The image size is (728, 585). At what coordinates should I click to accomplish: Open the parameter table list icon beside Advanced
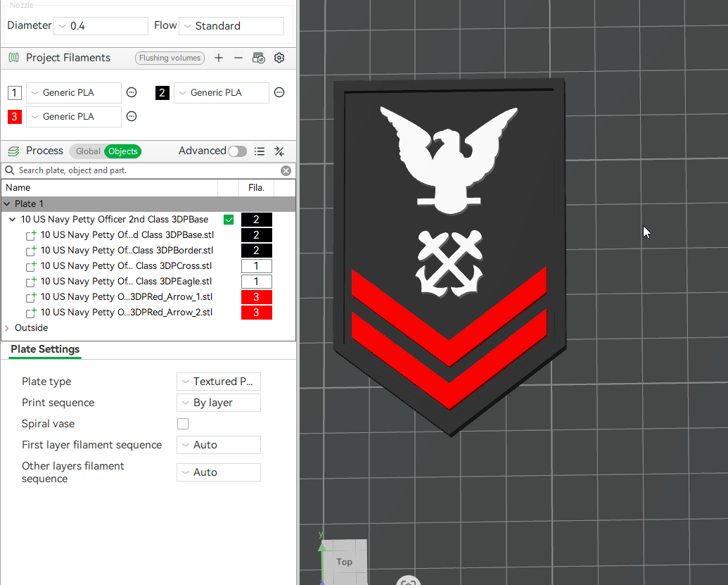(260, 151)
